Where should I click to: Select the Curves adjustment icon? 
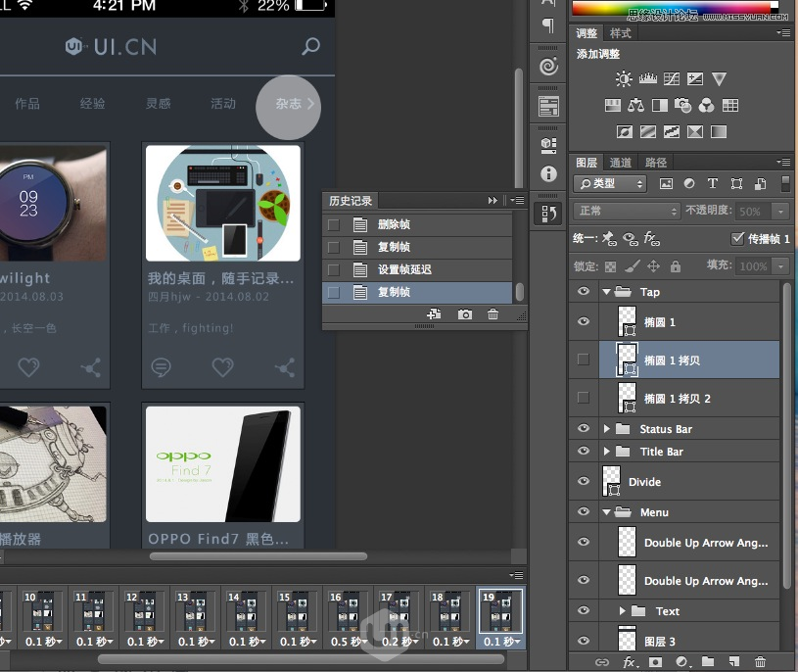point(672,78)
